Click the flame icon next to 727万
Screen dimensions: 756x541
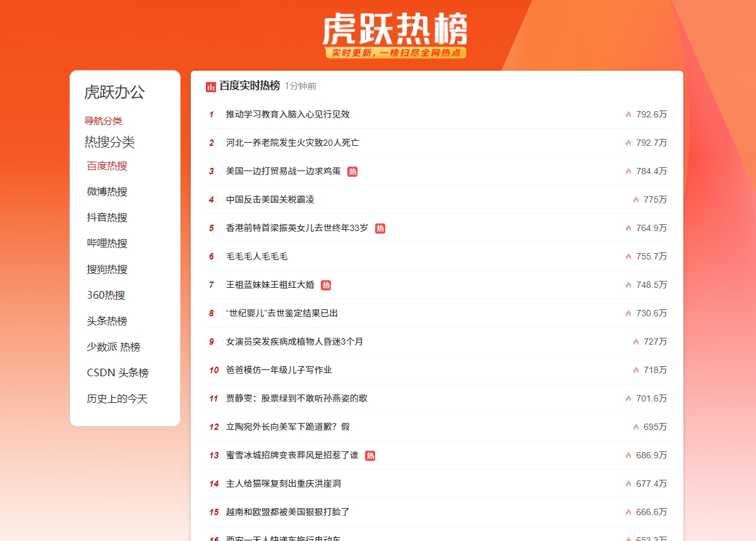[636, 342]
